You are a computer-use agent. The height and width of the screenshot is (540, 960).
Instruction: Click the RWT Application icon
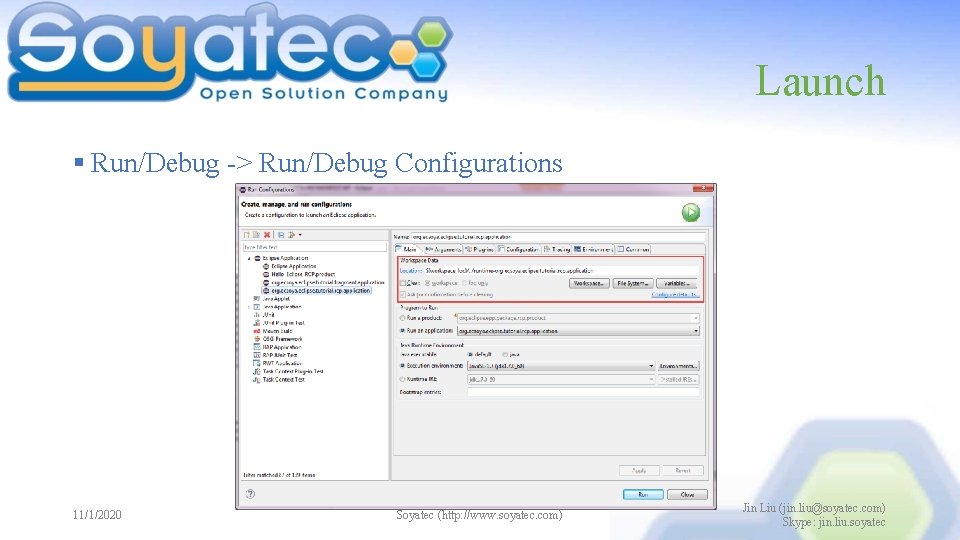[257, 363]
